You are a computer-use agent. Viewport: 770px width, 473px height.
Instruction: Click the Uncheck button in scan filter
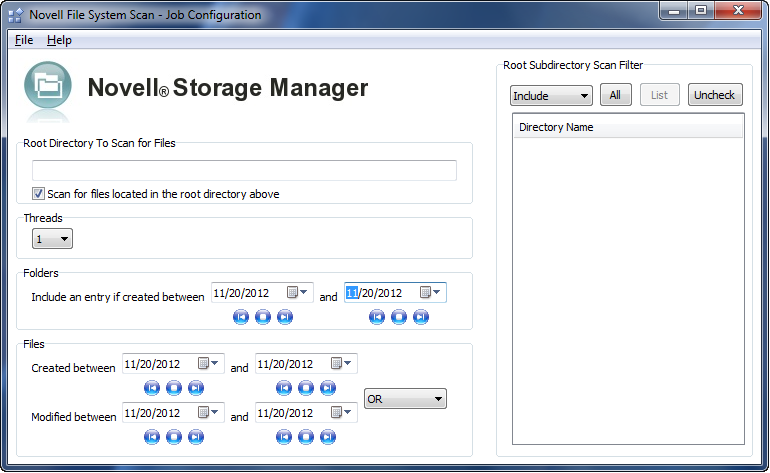pos(715,95)
